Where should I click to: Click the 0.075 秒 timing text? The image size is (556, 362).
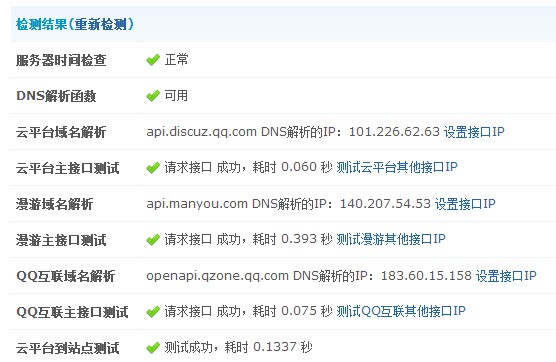[307, 311]
